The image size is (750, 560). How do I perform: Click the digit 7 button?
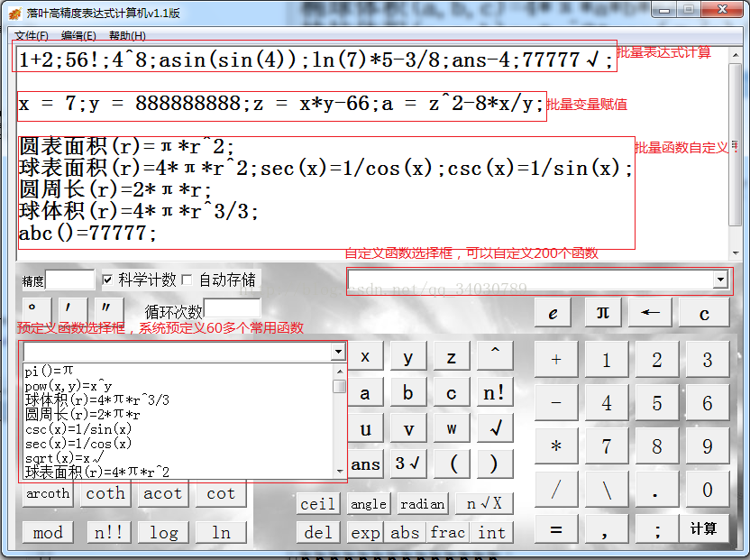click(607, 446)
